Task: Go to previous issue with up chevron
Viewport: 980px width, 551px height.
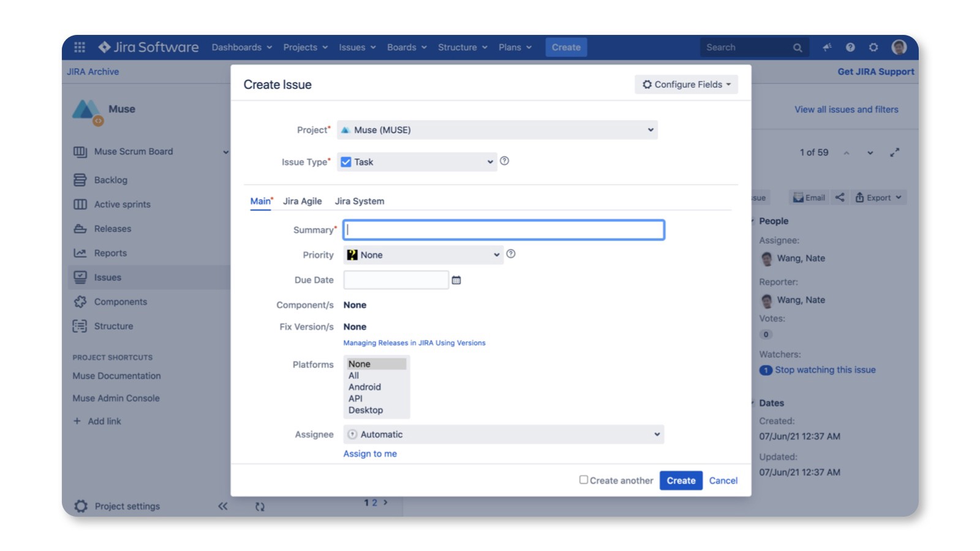Action: point(846,153)
